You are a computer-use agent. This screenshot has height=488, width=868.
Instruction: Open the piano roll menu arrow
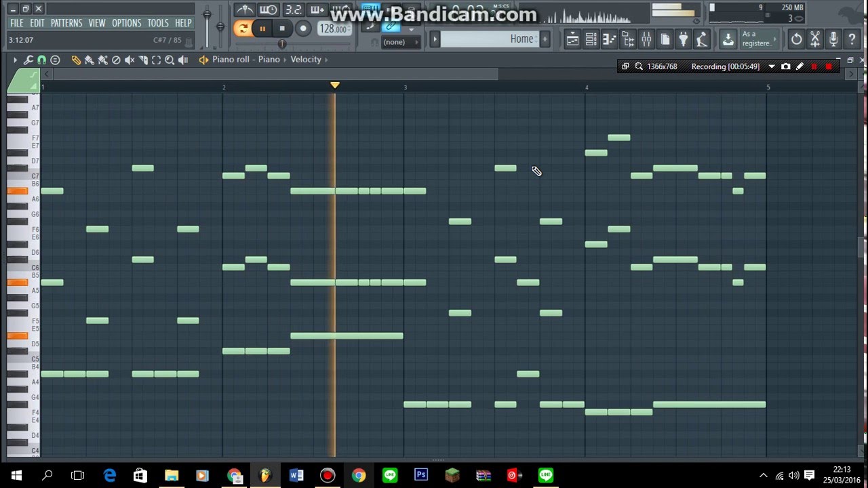15,60
